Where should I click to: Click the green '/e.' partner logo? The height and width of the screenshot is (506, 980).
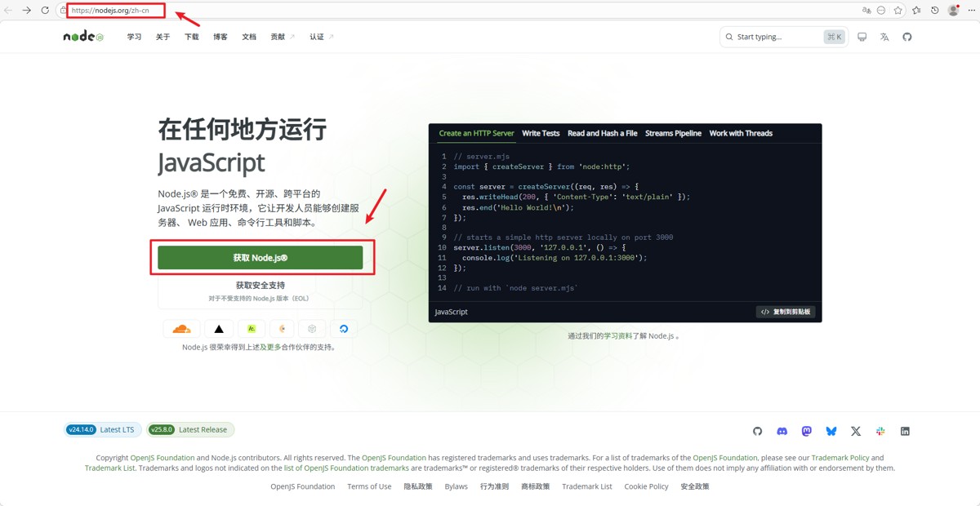tap(252, 329)
